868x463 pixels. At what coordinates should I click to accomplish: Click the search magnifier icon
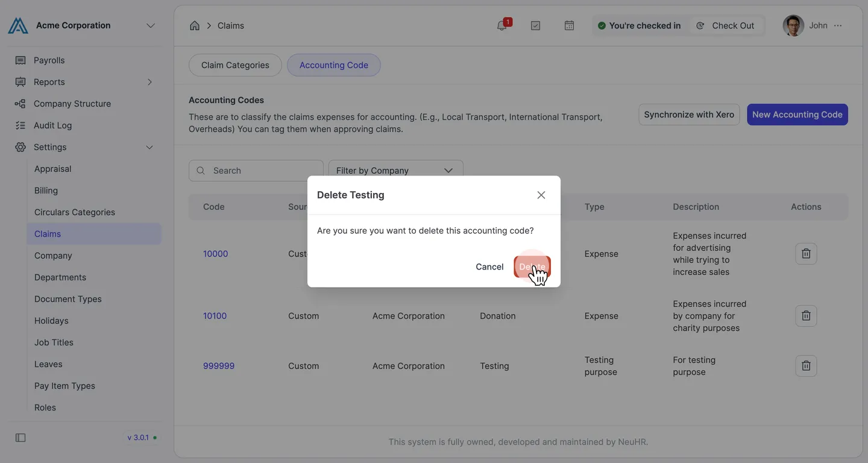click(x=201, y=171)
